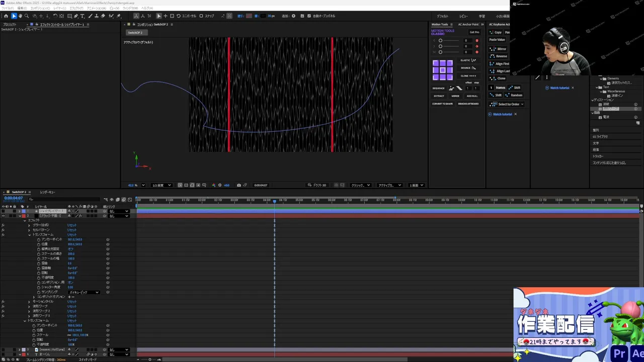Toggle fx switch for ブラー(合成) effect

(x=3, y=225)
